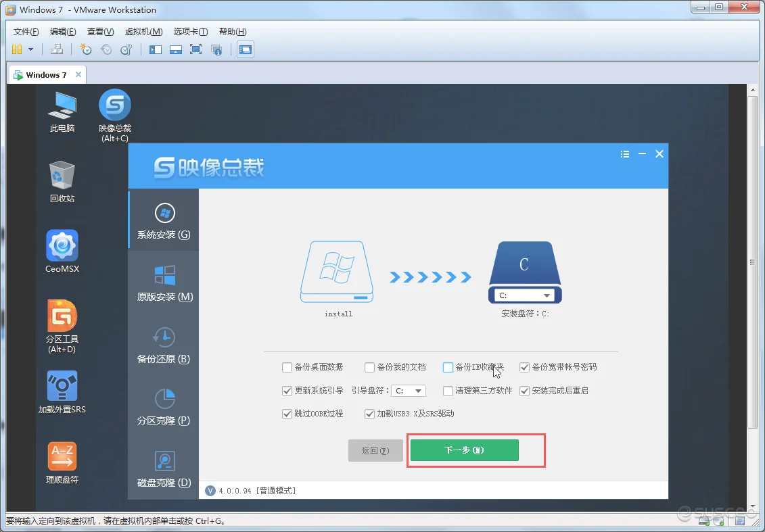This screenshot has width=765, height=532.
Task: Toggle VMware thumbnail bar view icon
Action: click(x=176, y=49)
